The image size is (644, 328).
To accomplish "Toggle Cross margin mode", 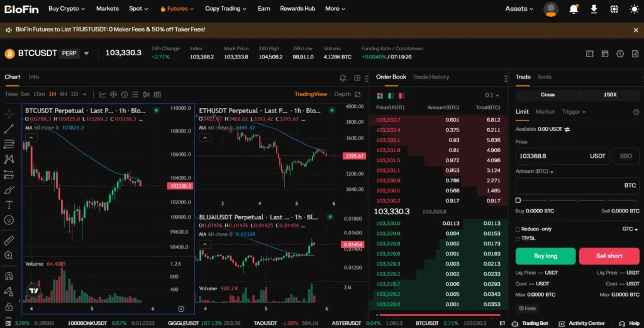I will click(x=548, y=95).
